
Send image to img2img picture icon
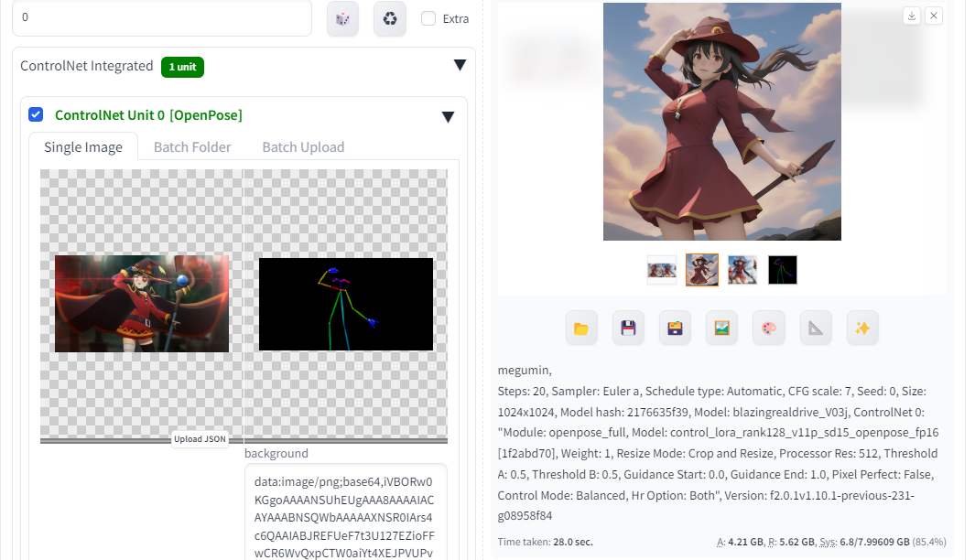[722, 328]
